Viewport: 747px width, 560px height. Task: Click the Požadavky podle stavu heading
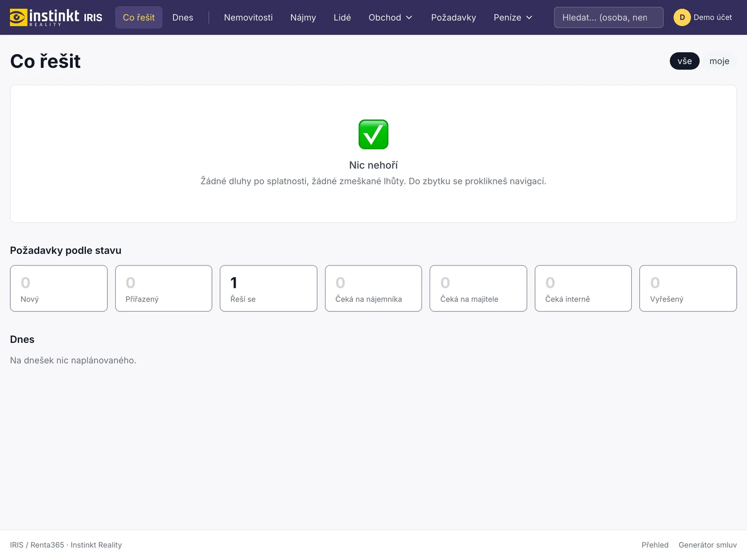tap(65, 251)
